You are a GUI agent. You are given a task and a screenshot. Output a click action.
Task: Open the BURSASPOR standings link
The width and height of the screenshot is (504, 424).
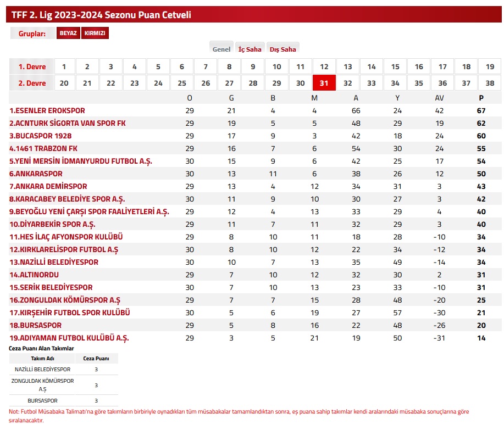(x=35, y=325)
